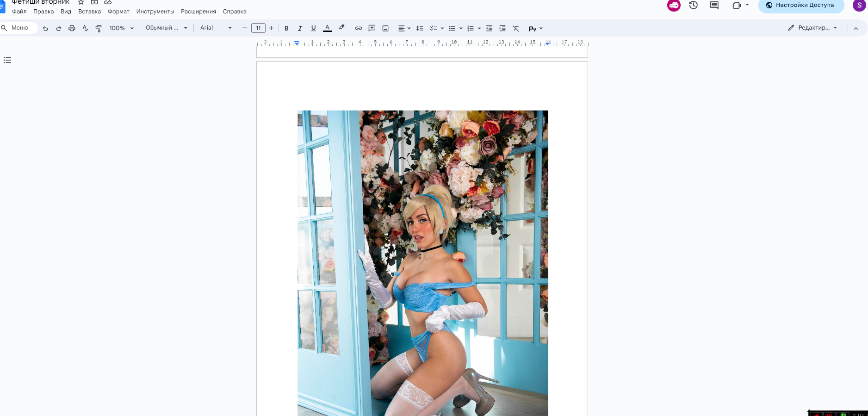Image resolution: width=868 pixels, height=416 pixels.
Task: Open version history clock icon
Action: tap(693, 6)
